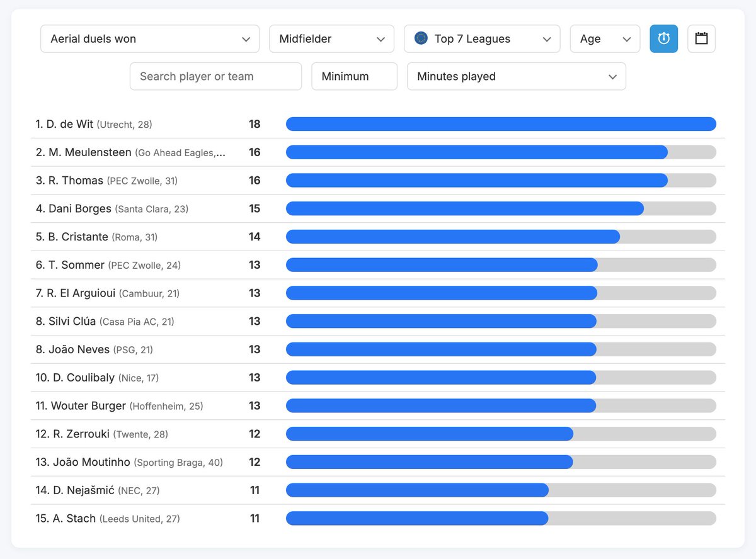Toggle the blue stopwatch button
This screenshot has width=756, height=559.
664,38
